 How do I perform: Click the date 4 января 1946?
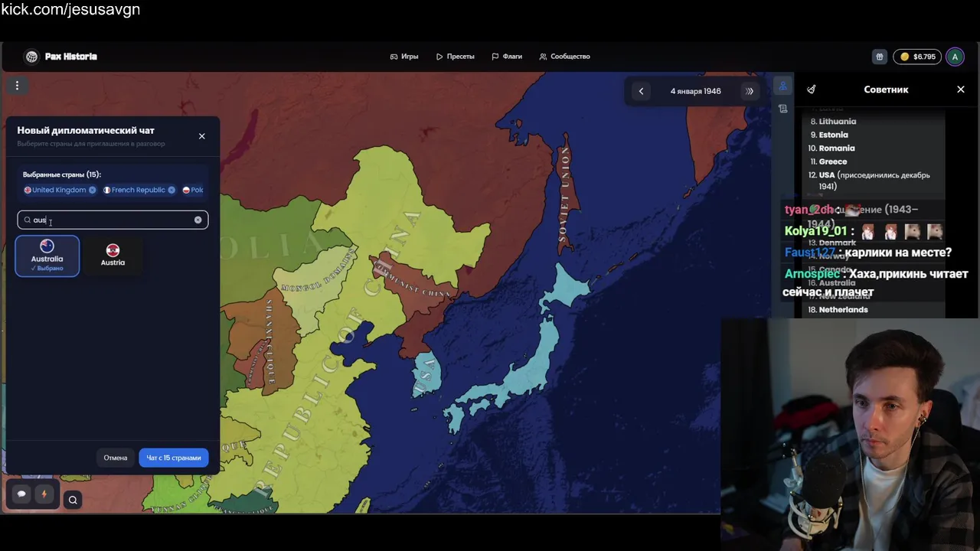point(695,91)
